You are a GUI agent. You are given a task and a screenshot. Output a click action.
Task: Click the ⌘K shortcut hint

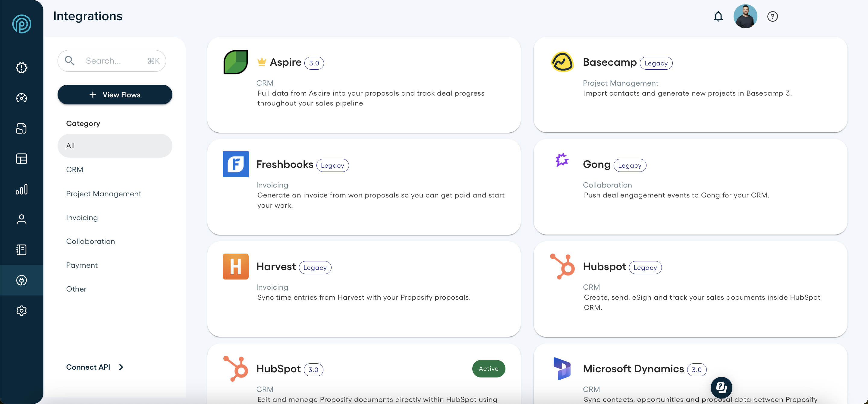pos(153,61)
